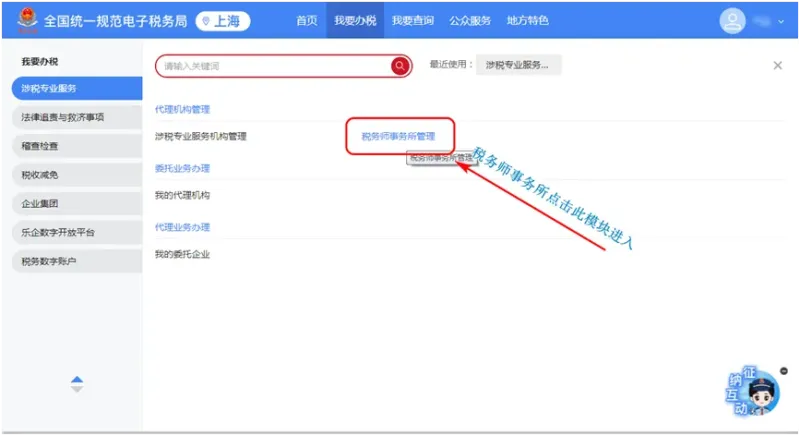This screenshot has height=436, width=800.
Task: Click the sidebar down arrow under the menu list
Action: click(77, 389)
